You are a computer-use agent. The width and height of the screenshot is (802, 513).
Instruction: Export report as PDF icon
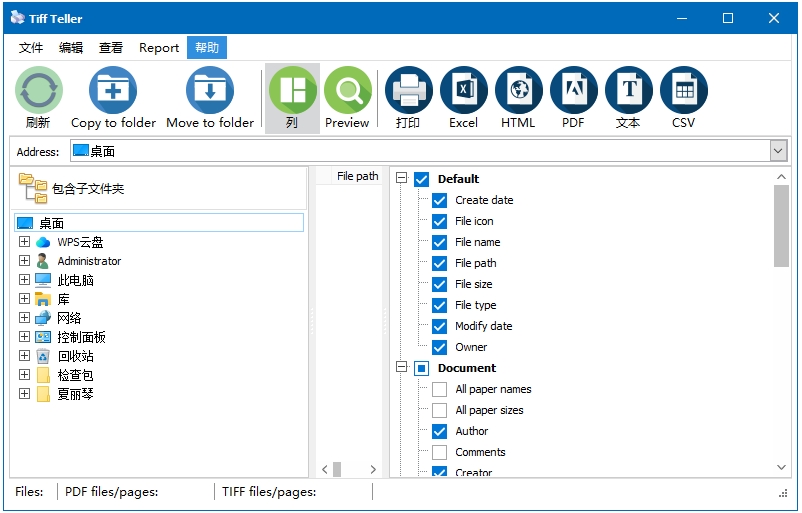573,91
